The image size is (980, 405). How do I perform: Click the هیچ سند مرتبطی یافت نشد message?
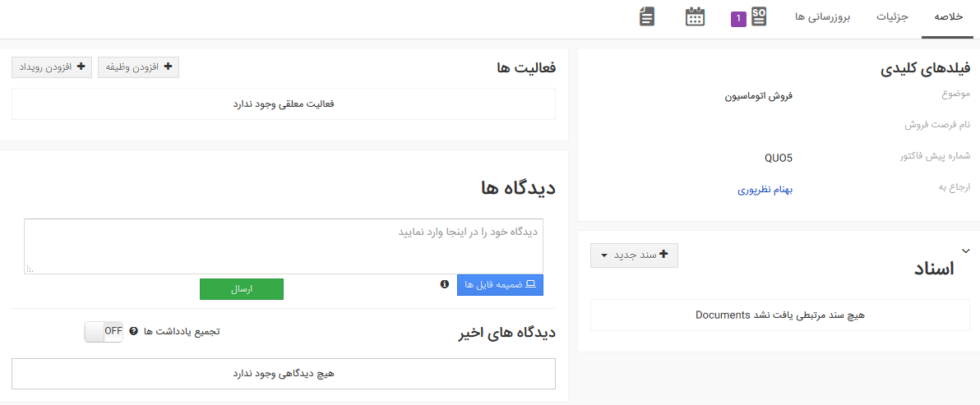click(780, 315)
